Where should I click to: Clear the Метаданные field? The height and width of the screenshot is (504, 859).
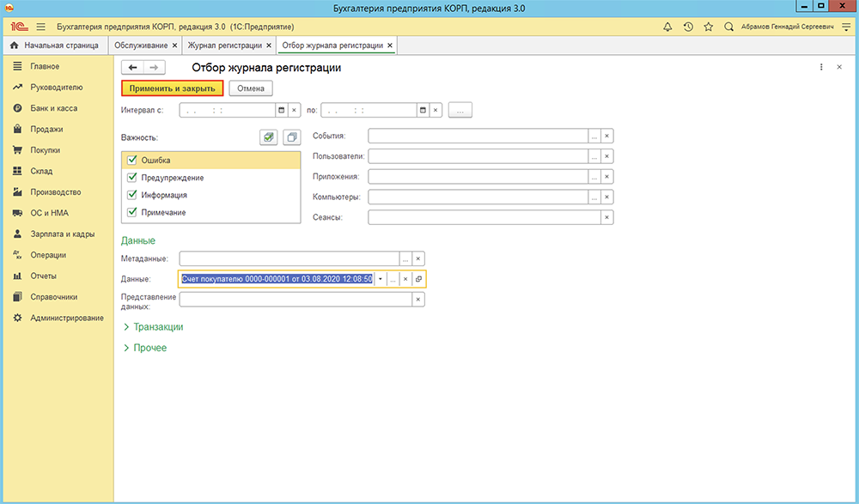click(x=418, y=258)
